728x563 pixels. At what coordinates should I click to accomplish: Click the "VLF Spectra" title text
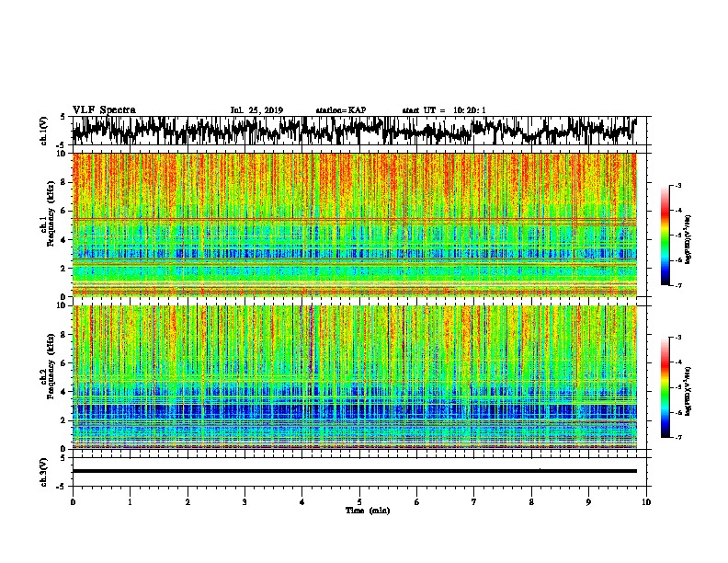tap(104, 109)
